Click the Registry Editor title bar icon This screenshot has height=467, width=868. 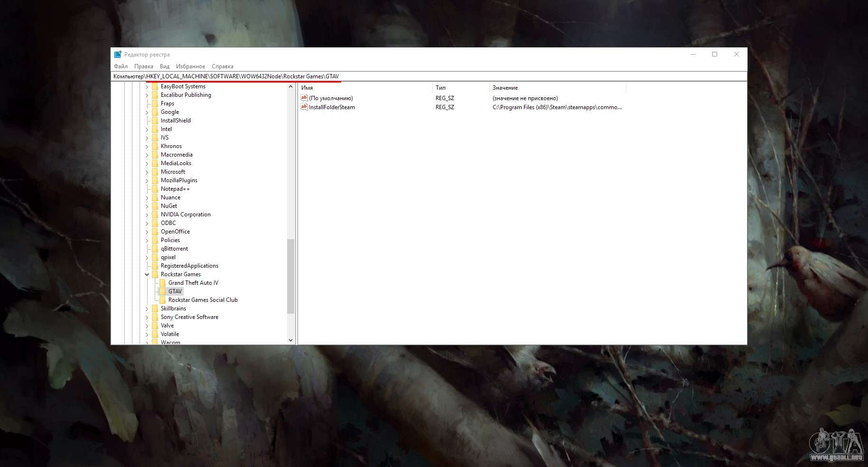(118, 55)
